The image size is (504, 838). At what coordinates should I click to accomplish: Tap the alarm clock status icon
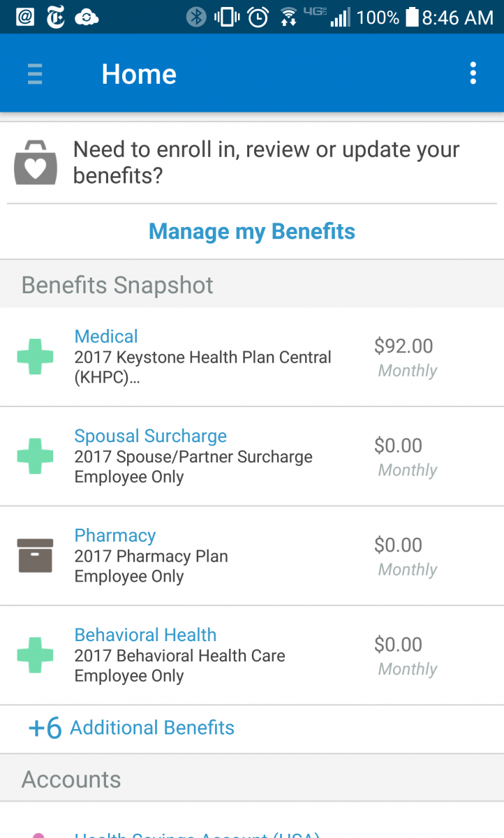[x=258, y=17]
